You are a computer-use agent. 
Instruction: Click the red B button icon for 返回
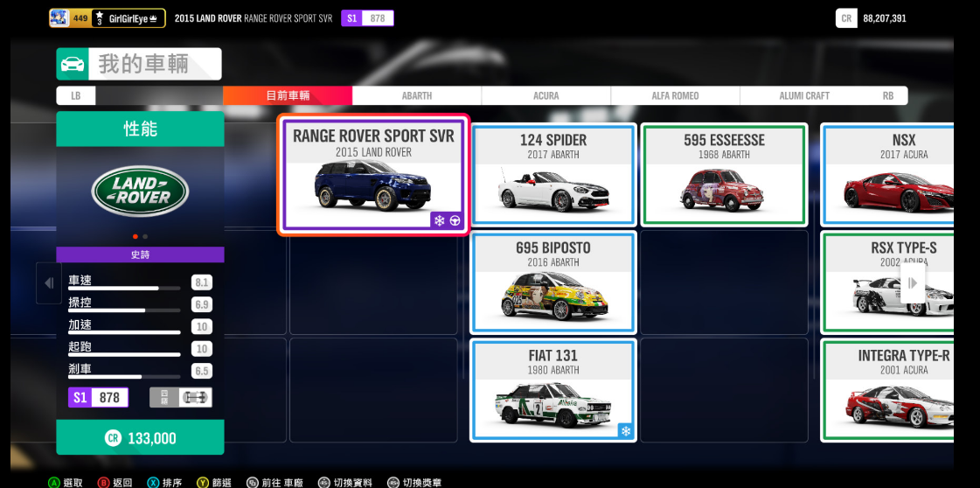tap(104, 483)
